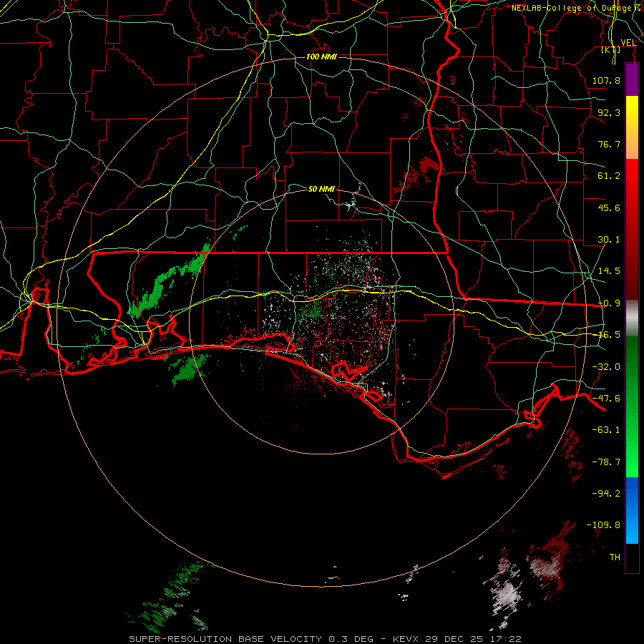The height and width of the screenshot is (644, 644).
Task: Select the 30.1 velocity scale value
Action: pyautogui.click(x=609, y=240)
